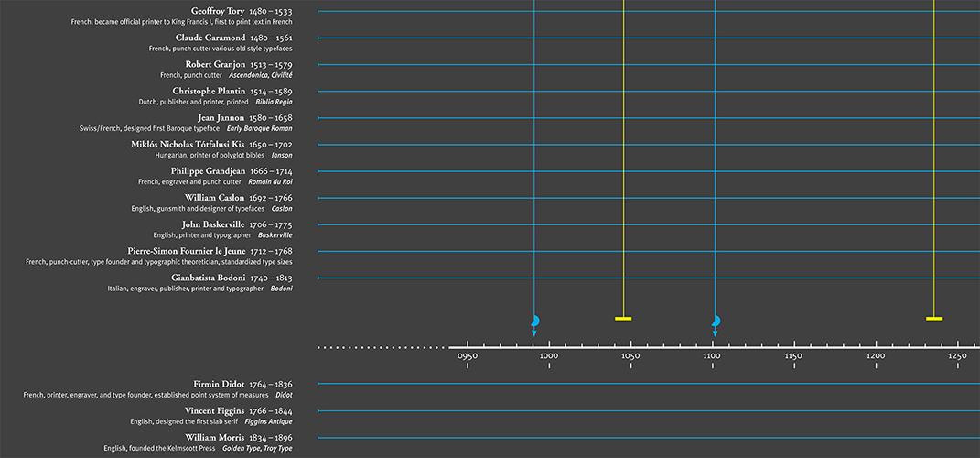Select the Jean Jannon name
This screenshot has width=980, height=458.
(221, 117)
